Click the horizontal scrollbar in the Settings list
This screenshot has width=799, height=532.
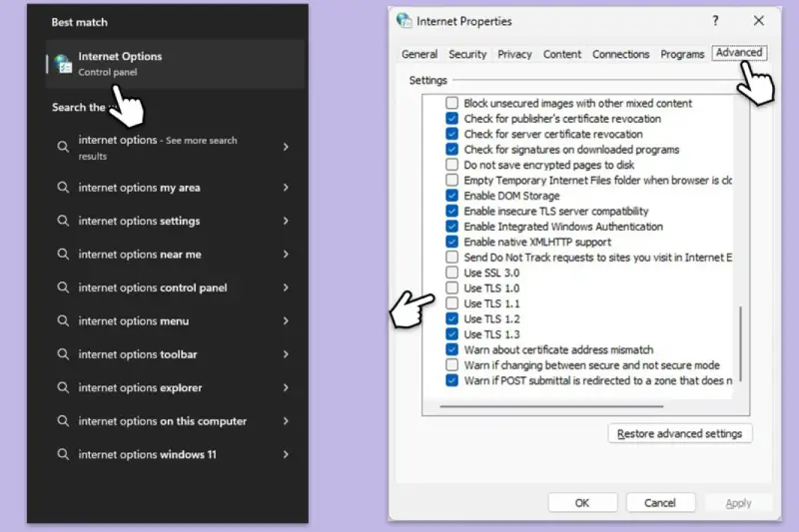point(551,406)
